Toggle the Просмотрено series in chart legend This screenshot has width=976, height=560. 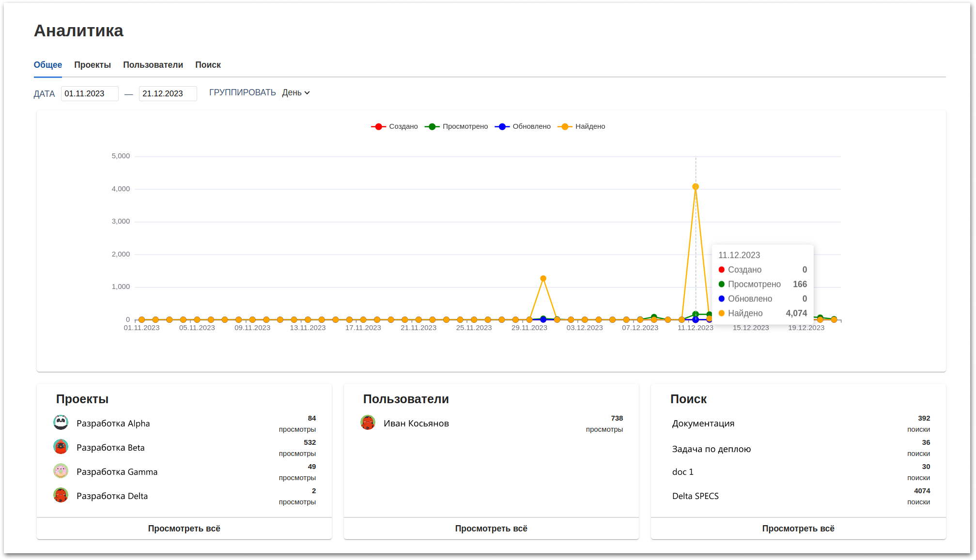point(456,126)
